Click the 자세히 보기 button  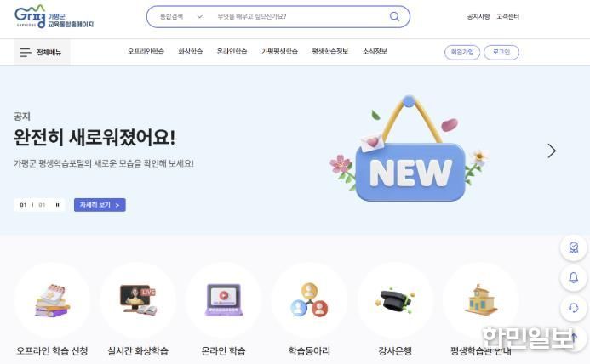[100, 205]
